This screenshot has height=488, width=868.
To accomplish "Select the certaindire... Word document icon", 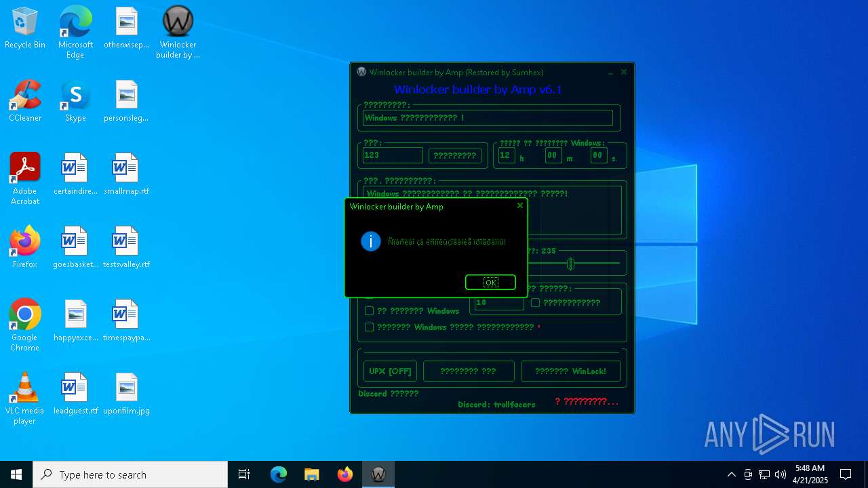I will click(x=75, y=175).
